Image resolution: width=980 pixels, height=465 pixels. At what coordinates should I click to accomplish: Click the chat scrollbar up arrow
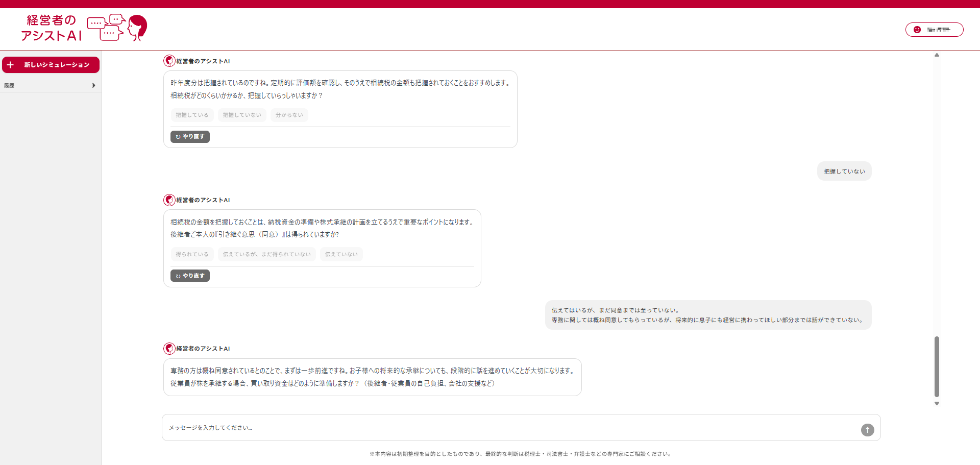[x=937, y=55]
